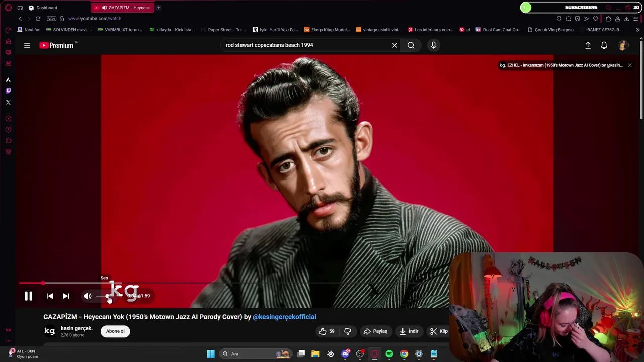Open the @kesingerçekofficial channel link
The height and width of the screenshot is (362, 644).
[x=284, y=317]
